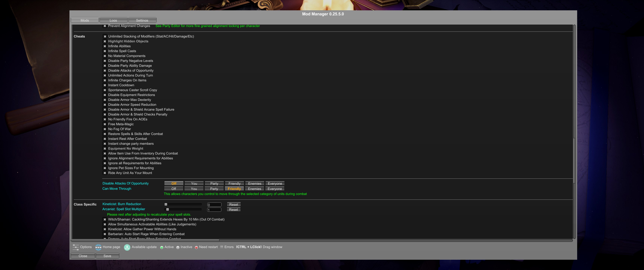Screen dimensions: 644x270
Task: Click the grey Inactive status icon
Action: 178,247
